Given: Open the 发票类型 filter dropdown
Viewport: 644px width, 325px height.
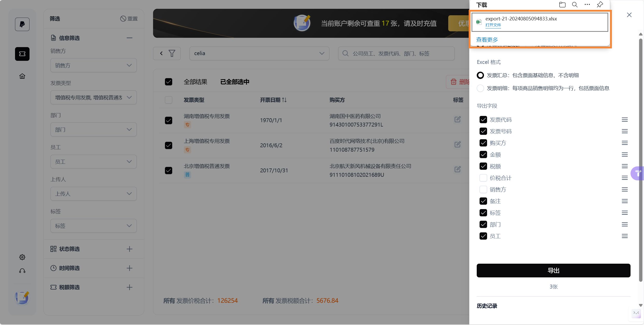Looking at the screenshot, I should pos(93,97).
